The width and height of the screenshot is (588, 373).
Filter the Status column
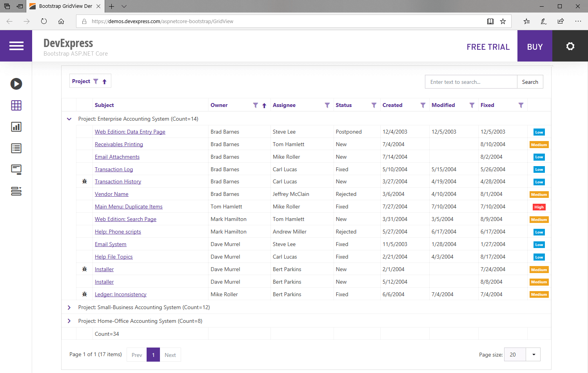pos(374,105)
